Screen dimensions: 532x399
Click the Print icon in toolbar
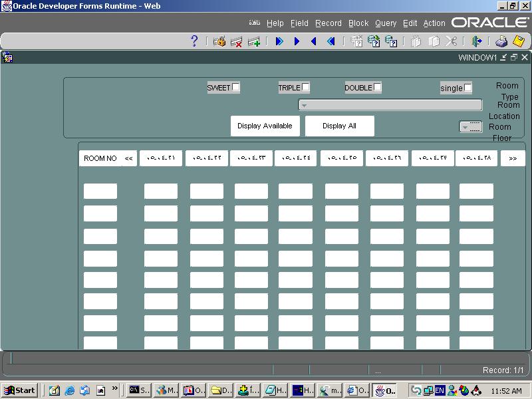(x=501, y=41)
